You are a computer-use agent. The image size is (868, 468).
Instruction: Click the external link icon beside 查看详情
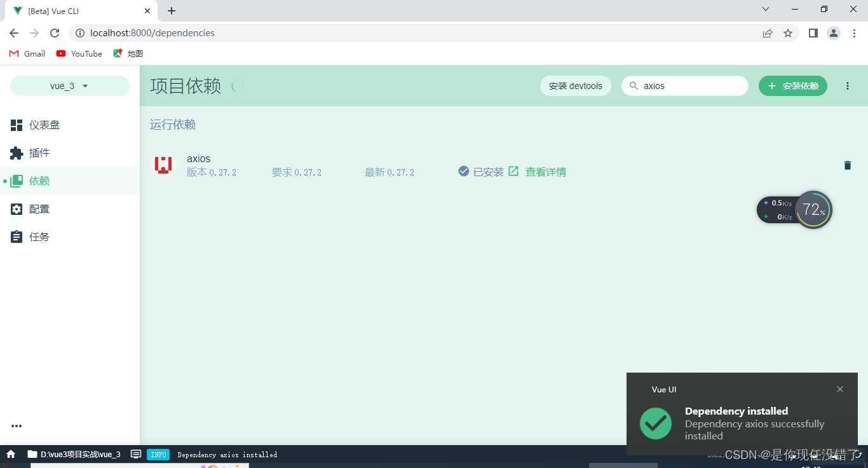(x=513, y=171)
